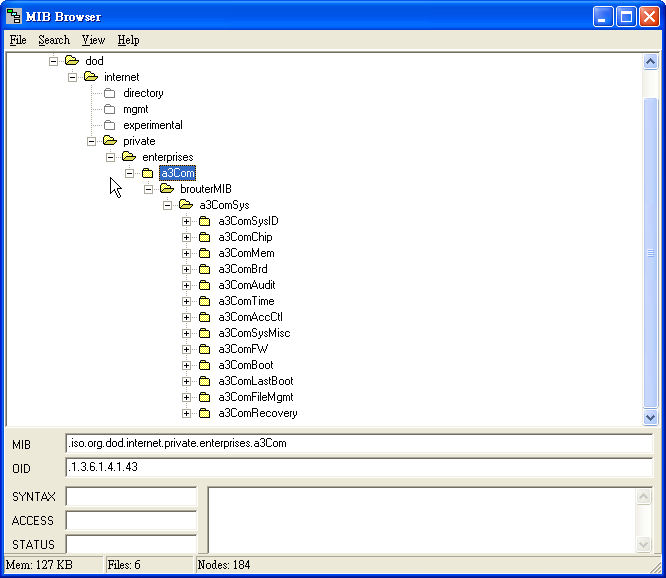The image size is (666, 578).
Task: Click into the ACCESS field
Action: click(x=131, y=520)
